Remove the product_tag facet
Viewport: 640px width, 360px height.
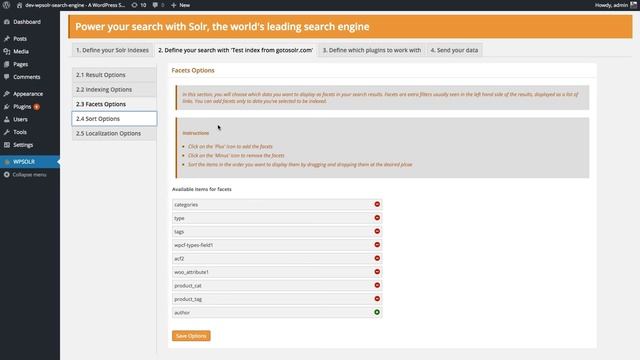pyautogui.click(x=377, y=298)
